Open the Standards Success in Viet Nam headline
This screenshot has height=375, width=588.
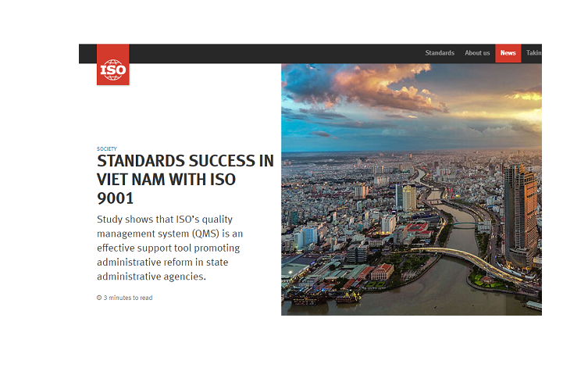185,179
